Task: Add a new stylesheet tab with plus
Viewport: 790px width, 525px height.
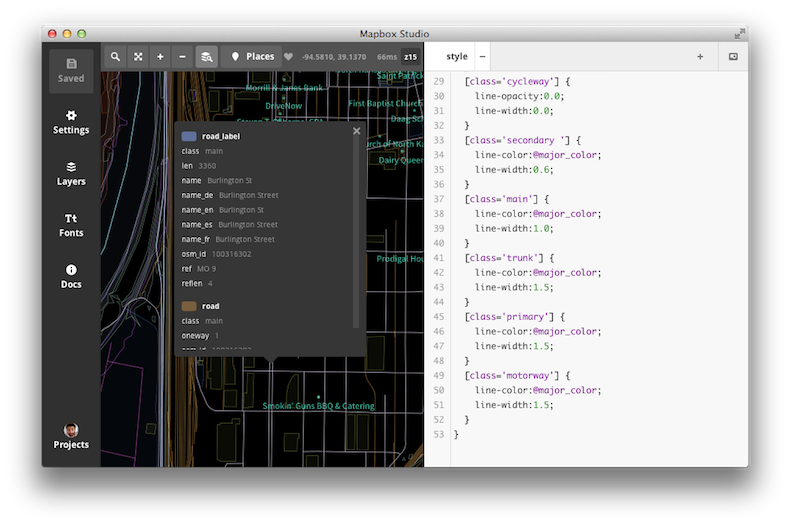Action: [700, 57]
